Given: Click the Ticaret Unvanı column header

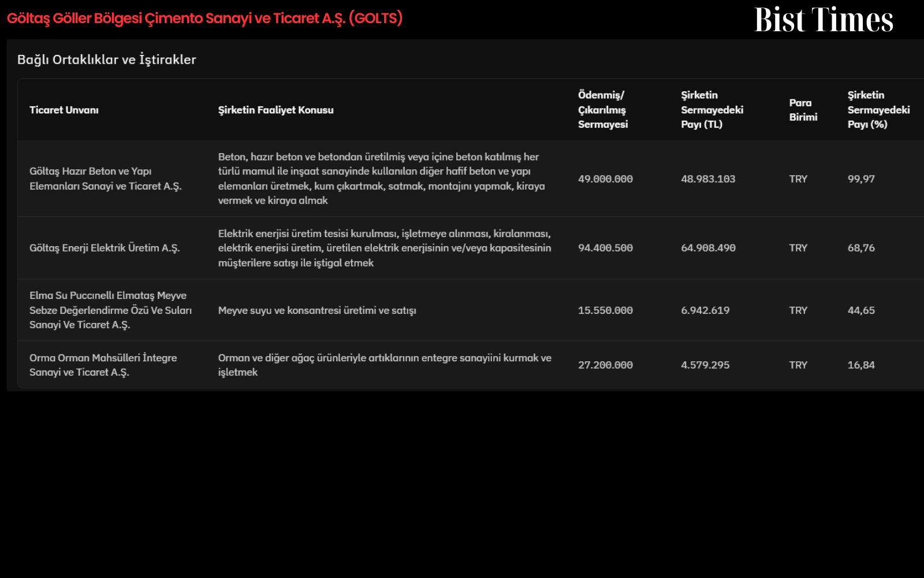Looking at the screenshot, I should point(64,110).
